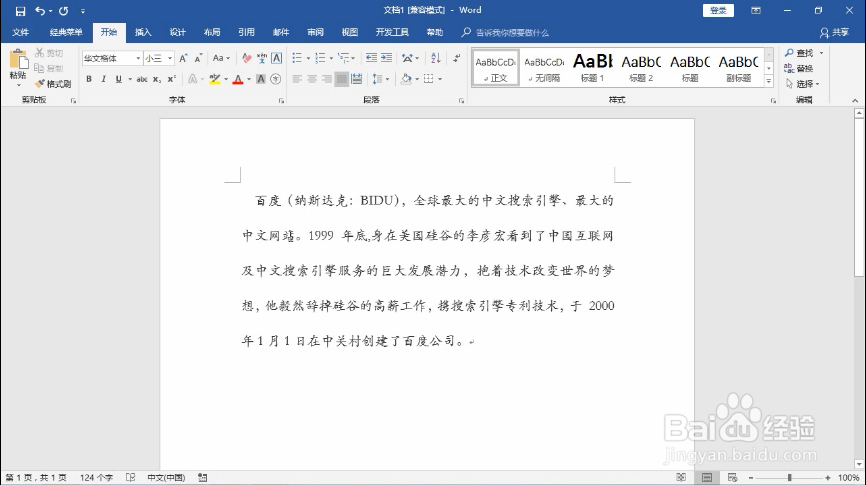Open the font size dropdown 小三

click(x=170, y=58)
